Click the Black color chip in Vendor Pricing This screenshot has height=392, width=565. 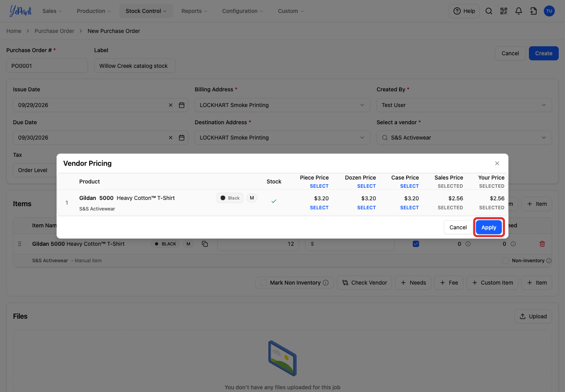(230, 198)
